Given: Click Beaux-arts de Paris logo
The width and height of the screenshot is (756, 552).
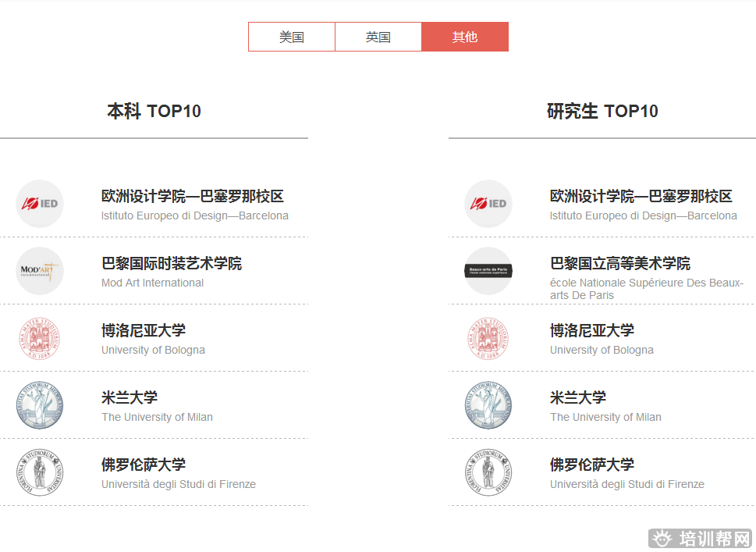Looking at the screenshot, I should pyautogui.click(x=488, y=271).
